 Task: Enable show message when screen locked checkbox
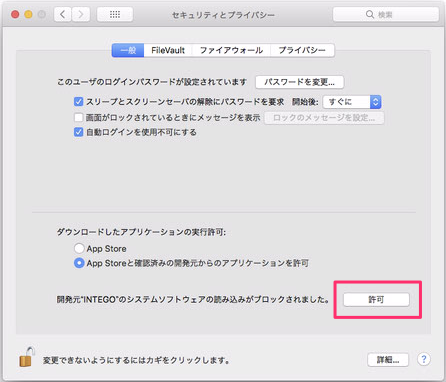click(x=78, y=117)
